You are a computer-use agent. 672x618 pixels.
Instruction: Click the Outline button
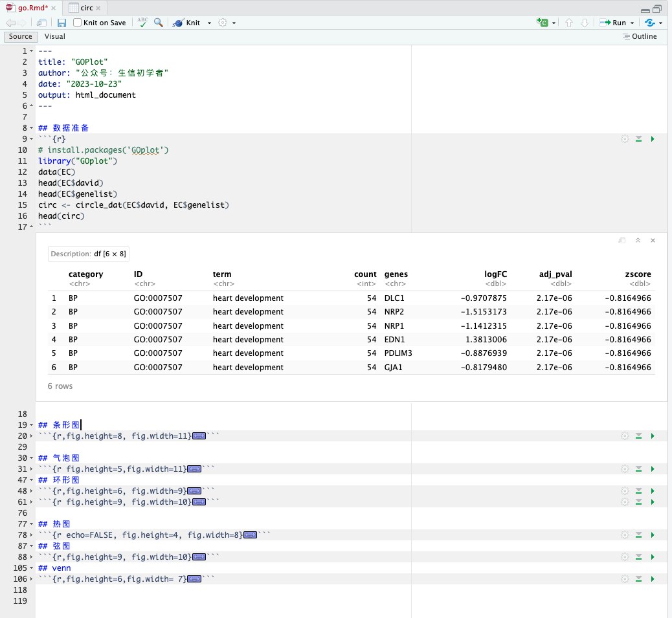[640, 37]
